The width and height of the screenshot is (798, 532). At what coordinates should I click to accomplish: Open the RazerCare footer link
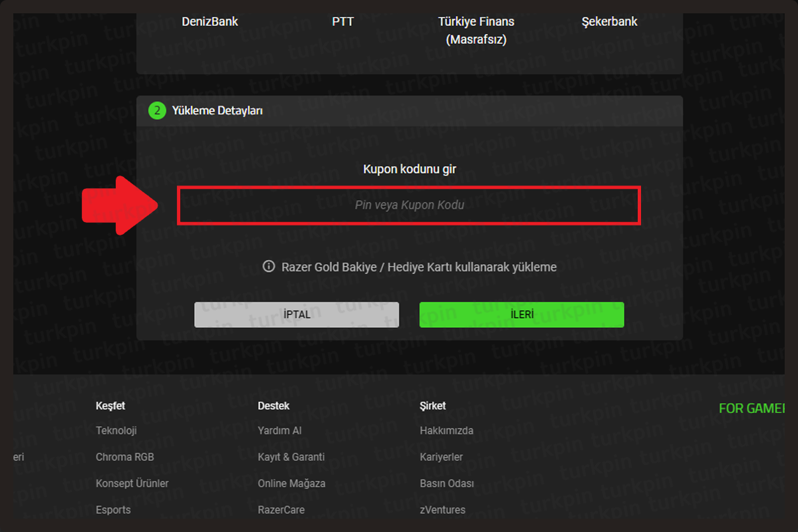point(281,510)
